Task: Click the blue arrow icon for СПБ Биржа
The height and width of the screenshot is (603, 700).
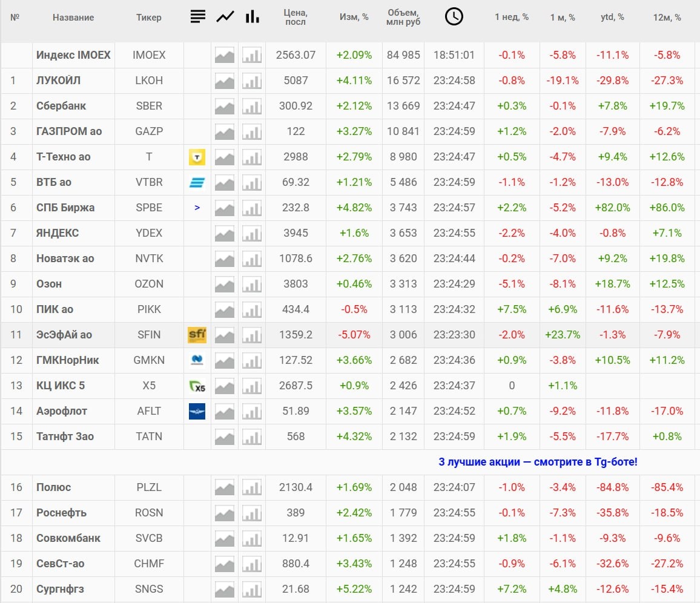Action: click(197, 208)
